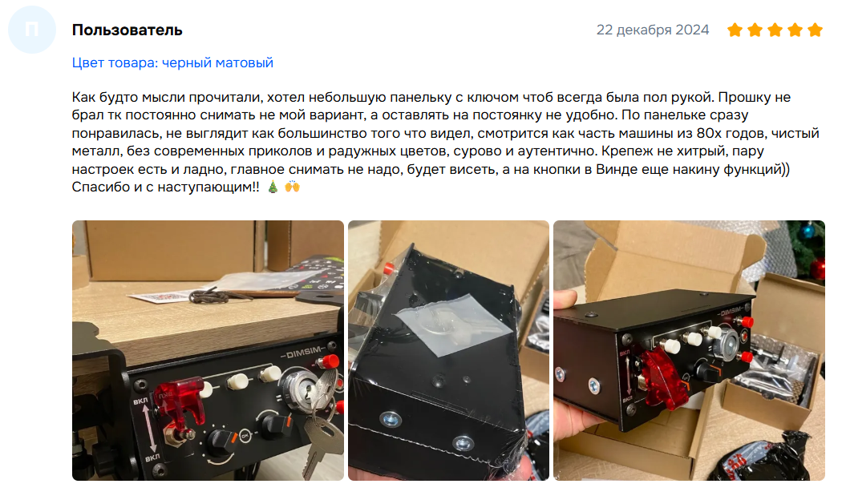Click the fifth rating star
846x504 pixels.
[815, 30]
